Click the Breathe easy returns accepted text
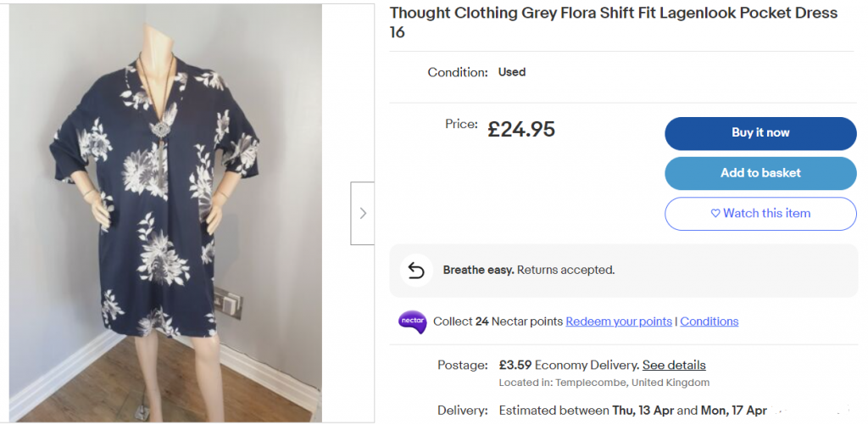 point(528,270)
